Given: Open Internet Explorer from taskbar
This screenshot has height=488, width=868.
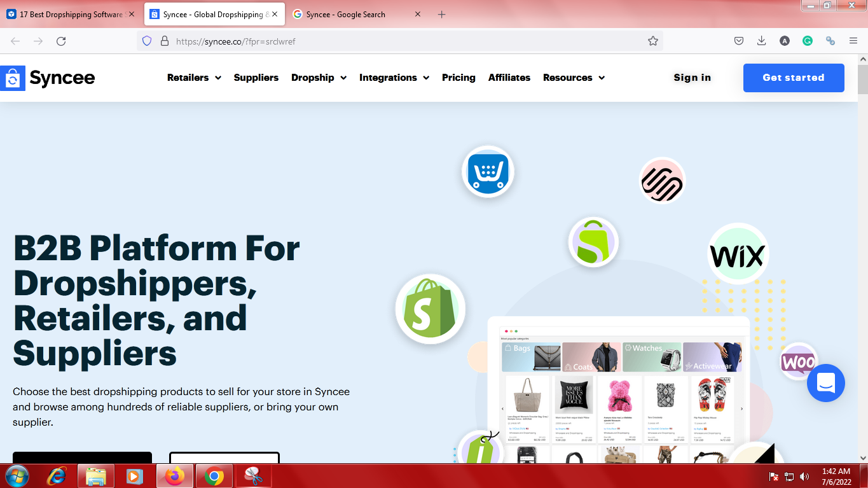Looking at the screenshot, I should click(57, 476).
